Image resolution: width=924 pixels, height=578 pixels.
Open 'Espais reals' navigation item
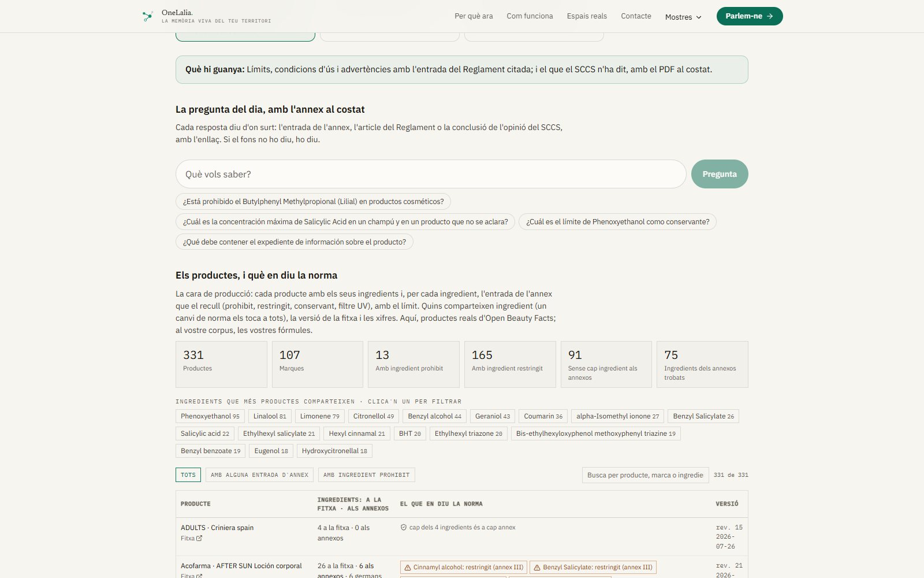(587, 16)
